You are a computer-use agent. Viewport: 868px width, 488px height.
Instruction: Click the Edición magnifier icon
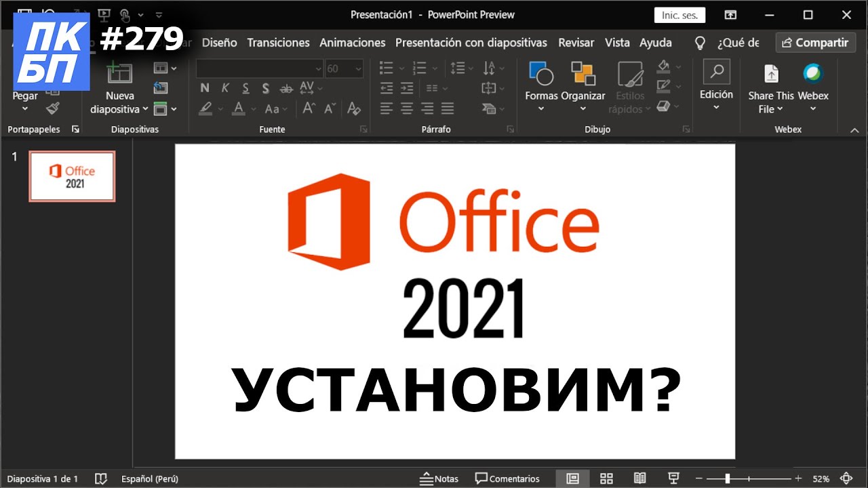click(716, 72)
